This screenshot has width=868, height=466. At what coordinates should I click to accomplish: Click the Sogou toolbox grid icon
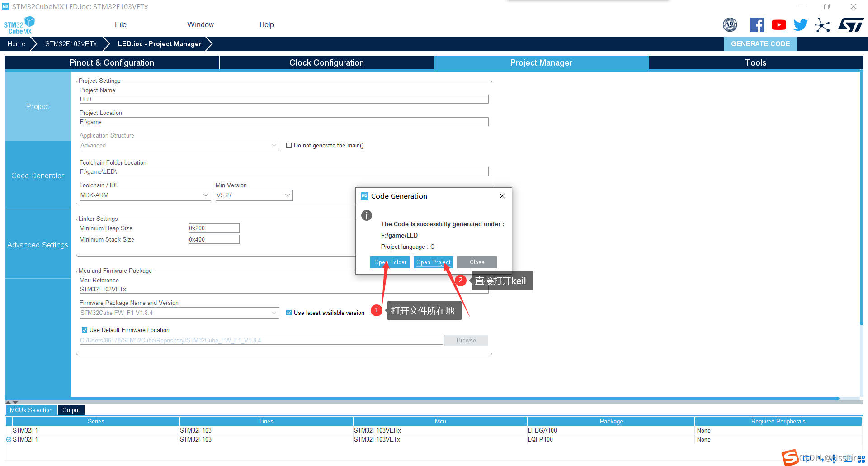861,459
